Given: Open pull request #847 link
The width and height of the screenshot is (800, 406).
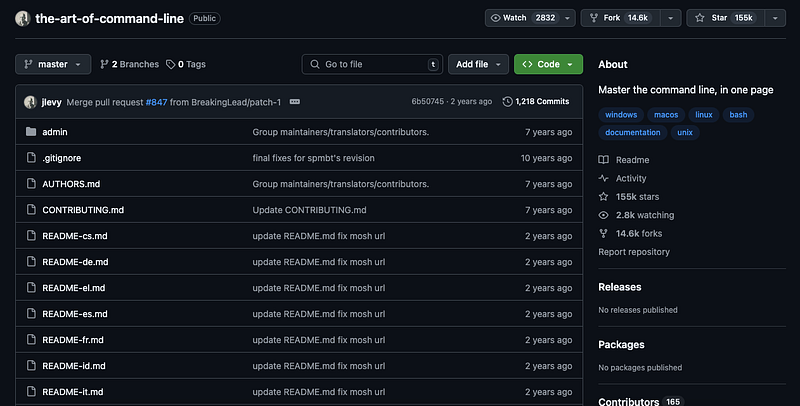Looking at the screenshot, I should [x=156, y=102].
